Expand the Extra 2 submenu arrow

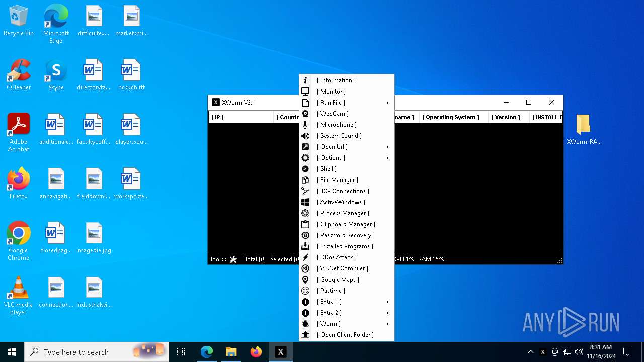pyautogui.click(x=388, y=313)
